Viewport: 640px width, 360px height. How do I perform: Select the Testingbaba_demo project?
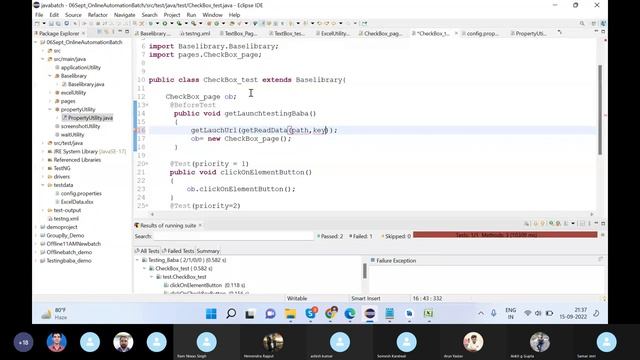(66, 260)
